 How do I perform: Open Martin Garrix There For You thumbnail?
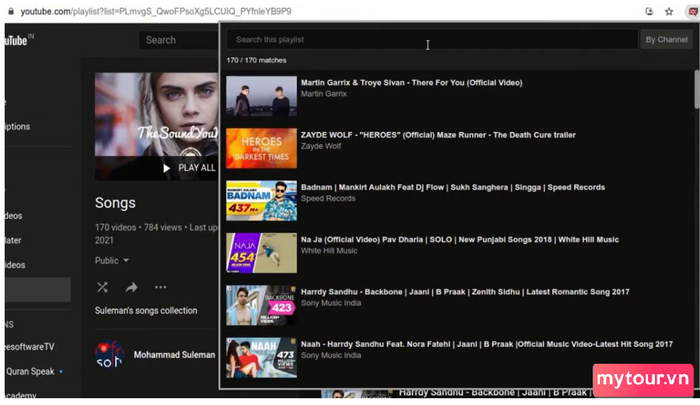pos(261,96)
